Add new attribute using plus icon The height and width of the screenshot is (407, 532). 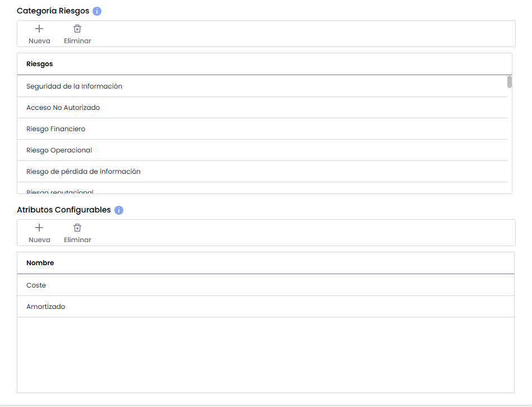tap(39, 228)
